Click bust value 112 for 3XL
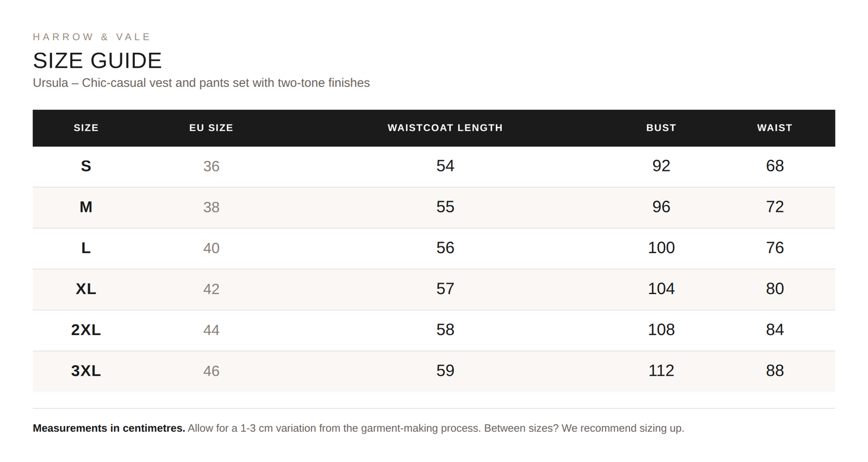The image size is (868, 462). click(x=661, y=371)
